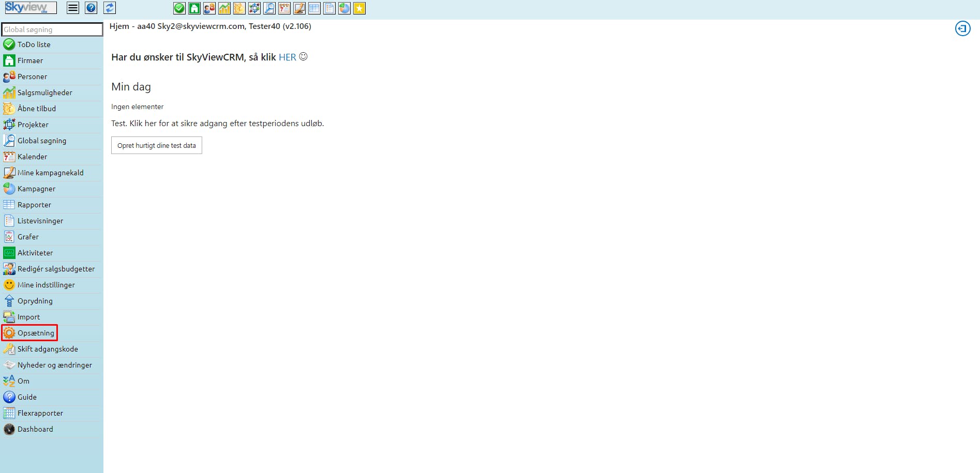Viewport: 980px width, 473px height.
Task: Open Rapporter in the sidebar
Action: 52,205
